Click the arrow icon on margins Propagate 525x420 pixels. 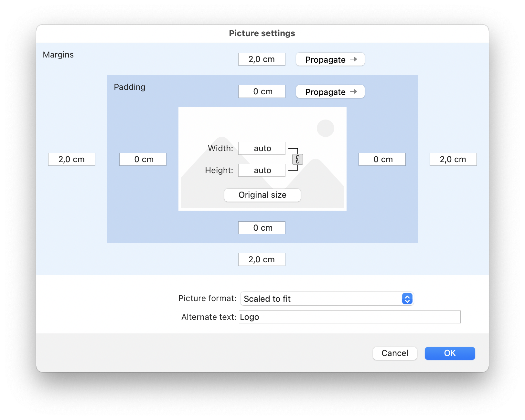pos(354,59)
